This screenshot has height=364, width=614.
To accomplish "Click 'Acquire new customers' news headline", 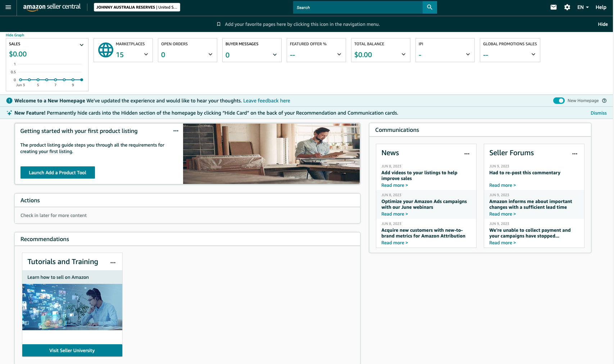I will 423,233.
